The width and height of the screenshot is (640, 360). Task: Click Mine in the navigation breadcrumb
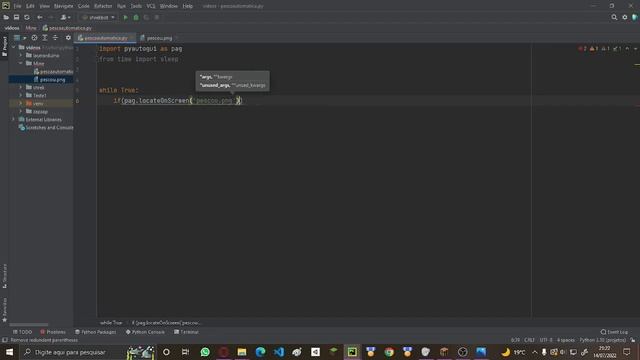tap(31, 28)
